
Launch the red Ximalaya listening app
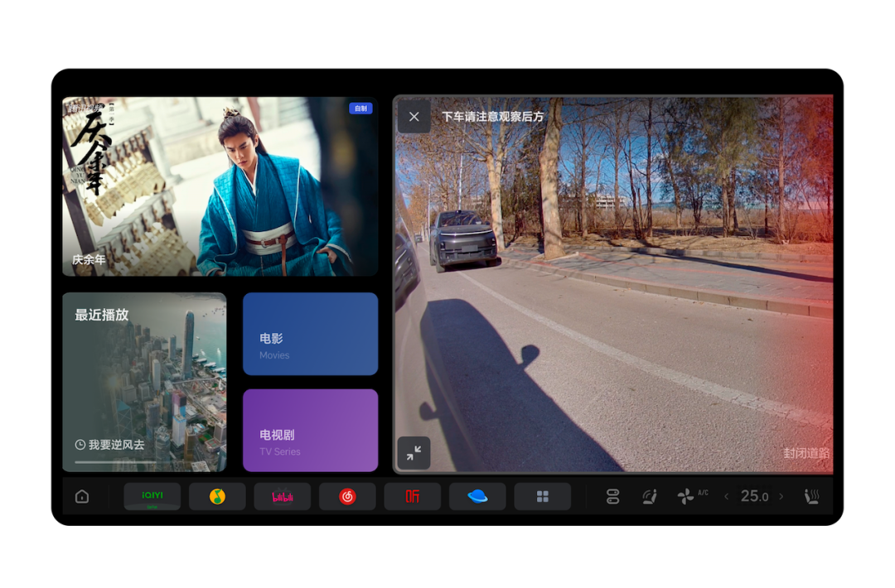coord(412,496)
